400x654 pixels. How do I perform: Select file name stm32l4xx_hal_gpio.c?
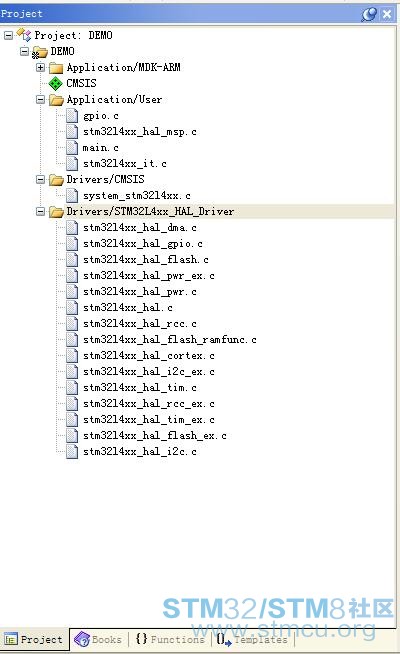click(x=143, y=244)
